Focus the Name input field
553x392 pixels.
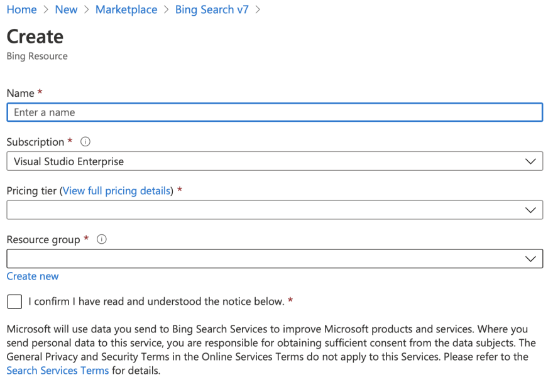[275, 112]
